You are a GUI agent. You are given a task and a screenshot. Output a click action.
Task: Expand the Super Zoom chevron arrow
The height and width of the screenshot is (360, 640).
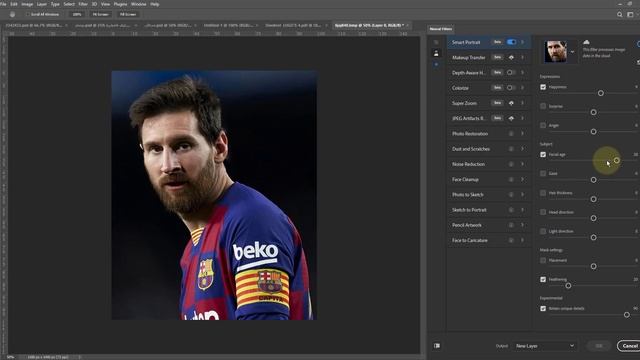click(x=522, y=103)
